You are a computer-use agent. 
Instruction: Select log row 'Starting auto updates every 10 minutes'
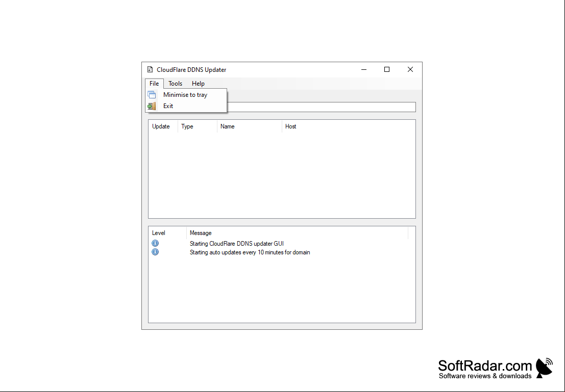pyautogui.click(x=282, y=252)
